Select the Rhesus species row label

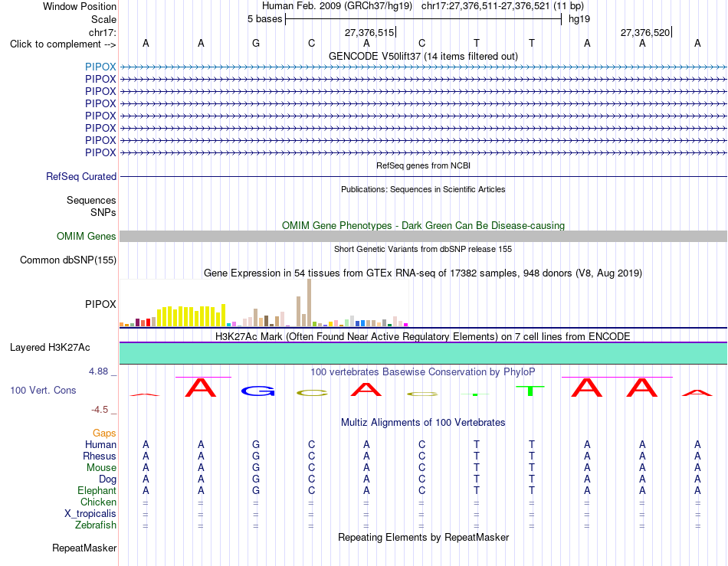click(100, 456)
